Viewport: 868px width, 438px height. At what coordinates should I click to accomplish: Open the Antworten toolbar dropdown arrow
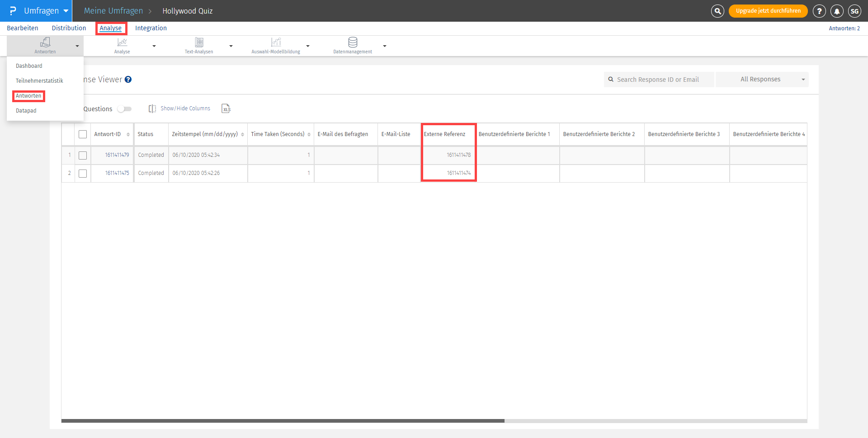(77, 46)
